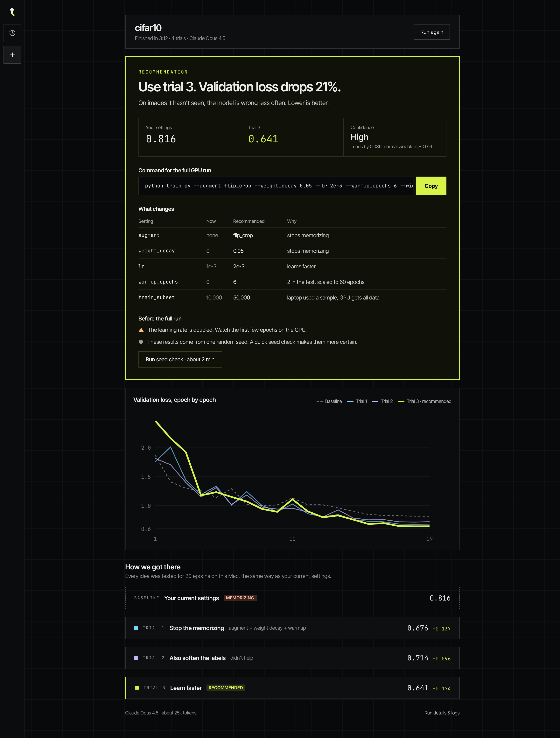Click the -0.096 delta on Trial 2
The width and height of the screenshot is (560, 738).
point(441,659)
